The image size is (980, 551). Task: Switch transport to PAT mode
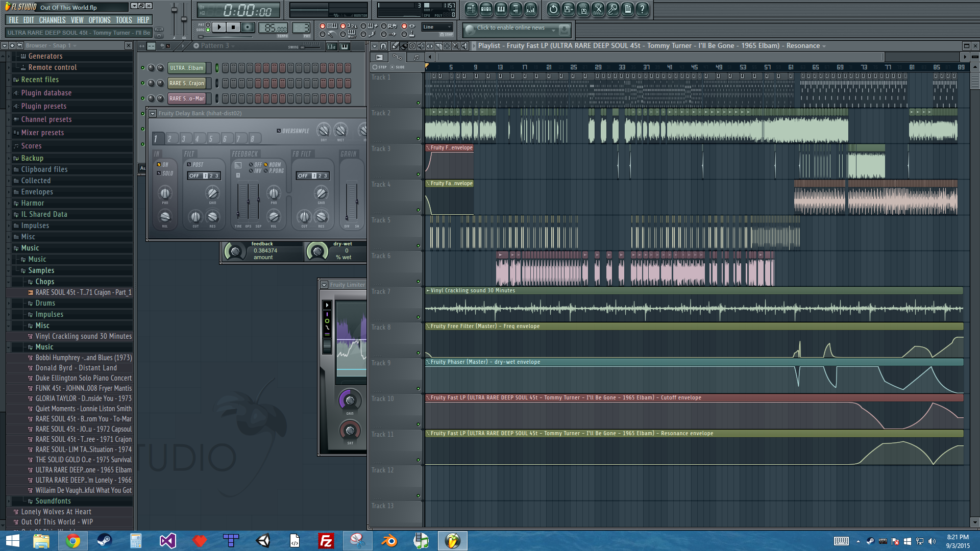tap(208, 24)
